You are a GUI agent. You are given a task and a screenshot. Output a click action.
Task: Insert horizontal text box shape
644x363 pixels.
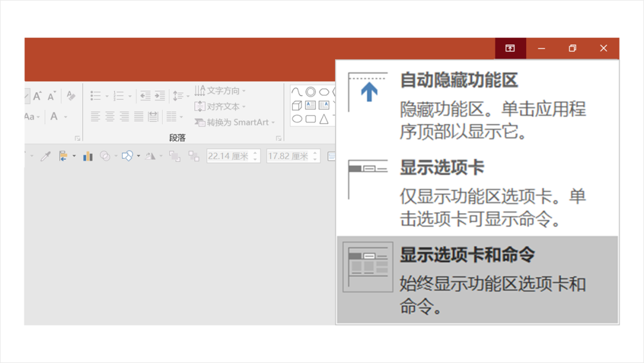(x=311, y=105)
